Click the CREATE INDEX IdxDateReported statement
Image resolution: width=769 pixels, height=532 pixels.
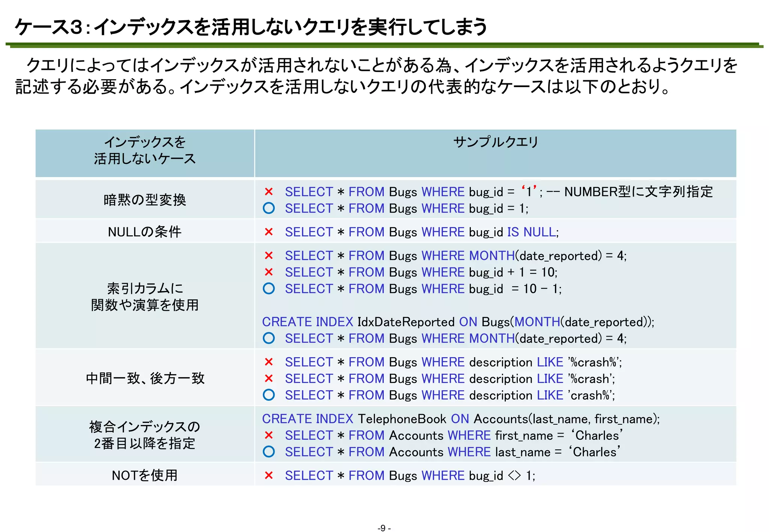(x=458, y=322)
